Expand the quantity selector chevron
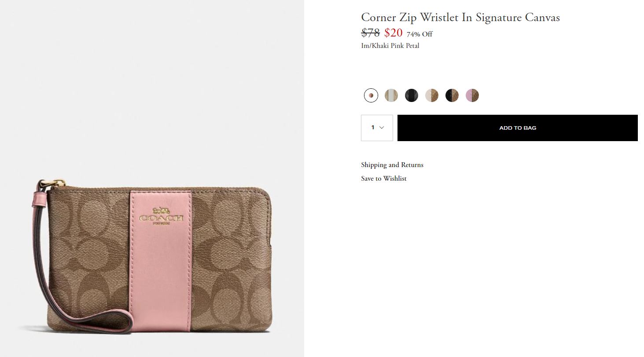Image resolution: width=644 pixels, height=357 pixels. 381,127
